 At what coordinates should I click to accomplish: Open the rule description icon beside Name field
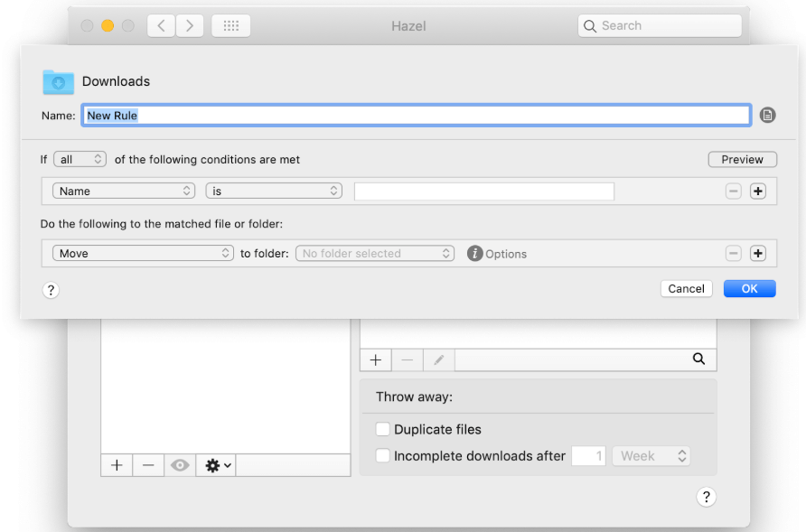[x=767, y=115]
